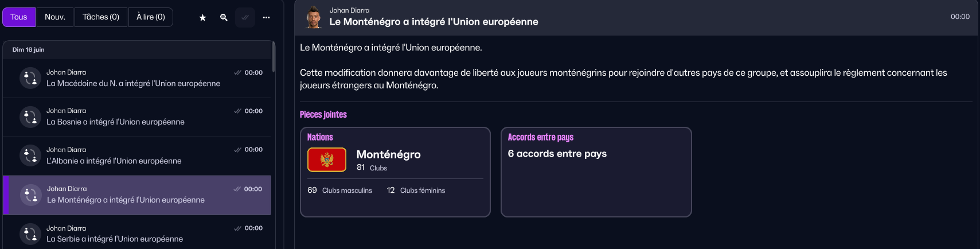Open the Tâches (0) tab
The height and width of the screenshot is (249, 980).
pos(101,17)
